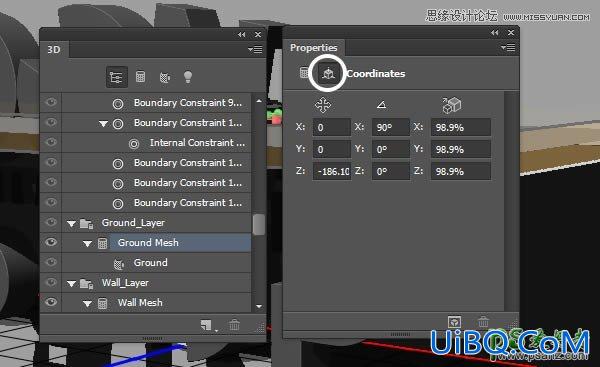The height and width of the screenshot is (367, 600).
Task: Toggle visibility of expanded Boundary Constraint row
Action: click(51, 122)
